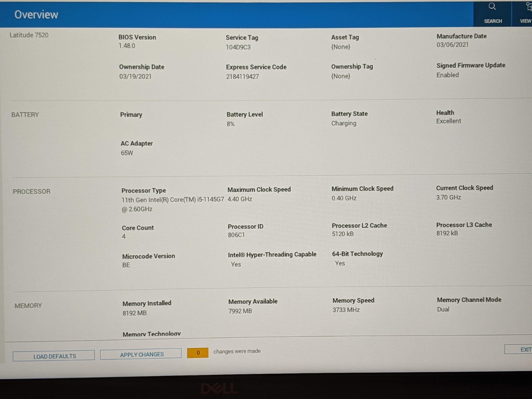This screenshot has height=399, width=532.
Task: Click Minimum Clock Speed 0.40 GHz
Action: point(344,198)
